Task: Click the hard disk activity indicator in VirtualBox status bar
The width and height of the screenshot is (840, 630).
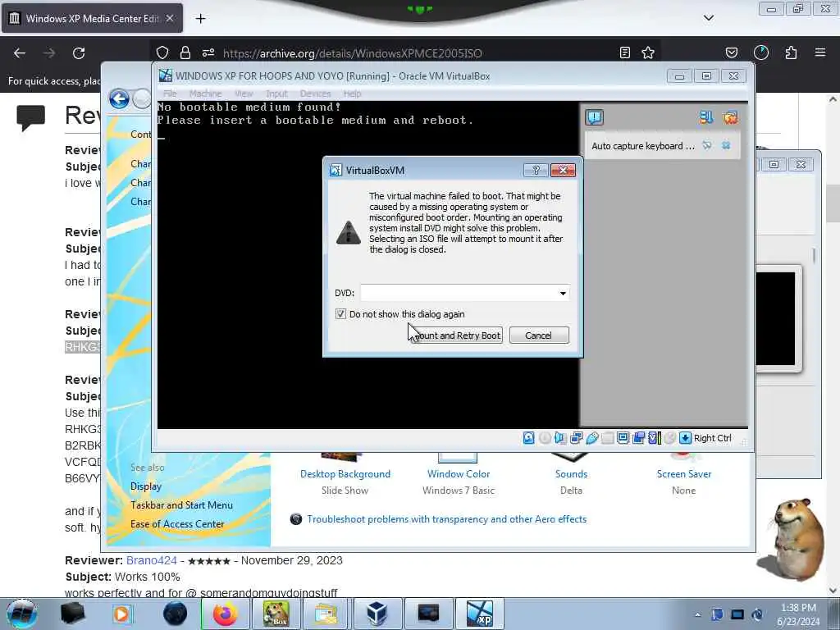Action: point(529,438)
